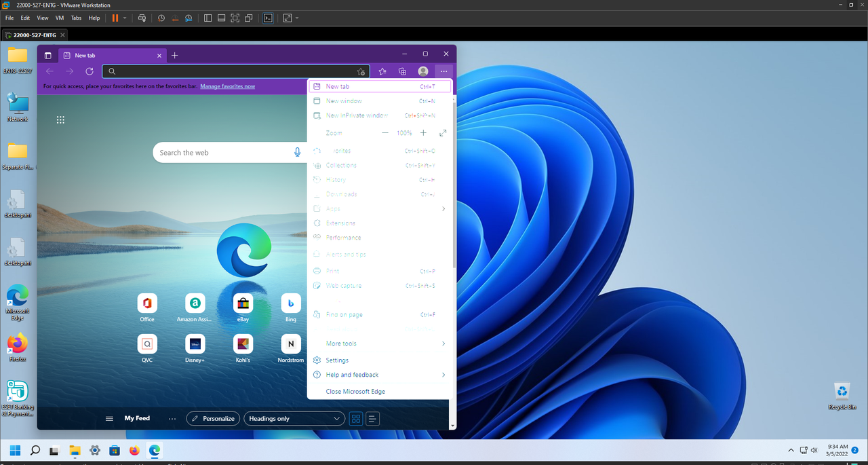This screenshot has width=868, height=465.
Task: Open the Favorites toolbar icon
Action: [382, 71]
